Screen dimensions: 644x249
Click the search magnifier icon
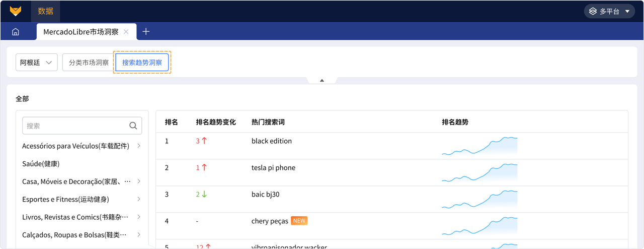(133, 126)
